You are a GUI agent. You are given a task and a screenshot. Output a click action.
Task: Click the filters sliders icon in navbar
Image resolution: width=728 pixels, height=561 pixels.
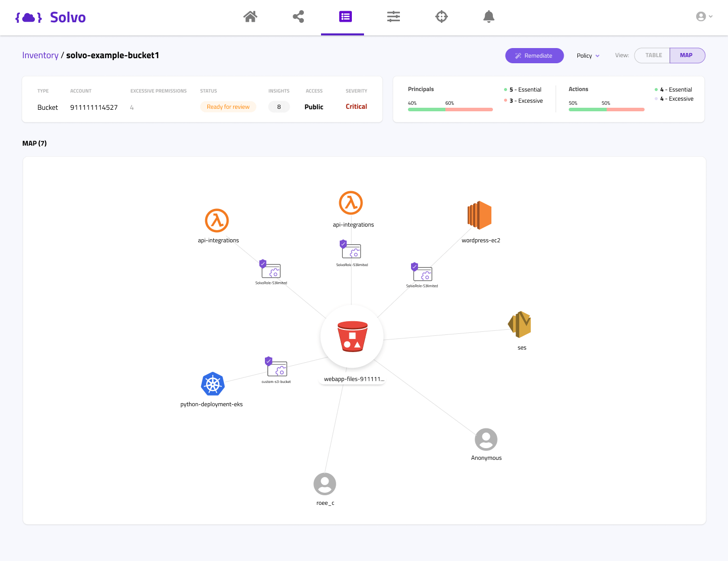pos(393,16)
